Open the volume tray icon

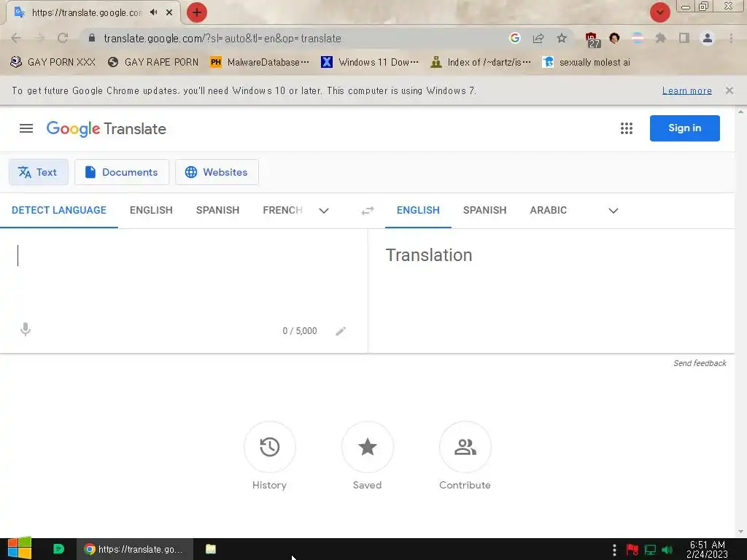(x=667, y=550)
